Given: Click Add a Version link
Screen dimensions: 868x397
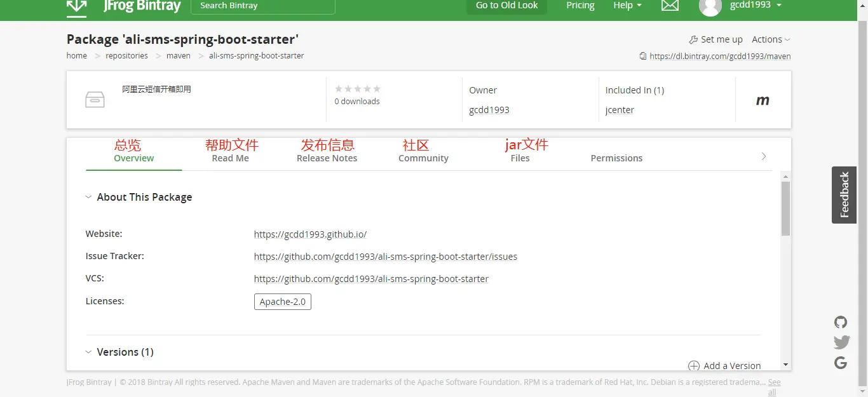Looking at the screenshot, I should 732,366.
